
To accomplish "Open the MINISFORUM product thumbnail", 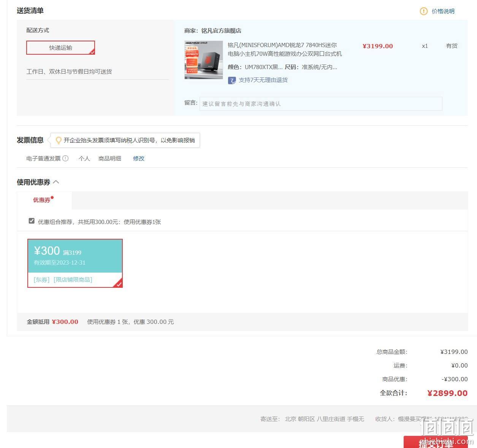I will (x=204, y=60).
